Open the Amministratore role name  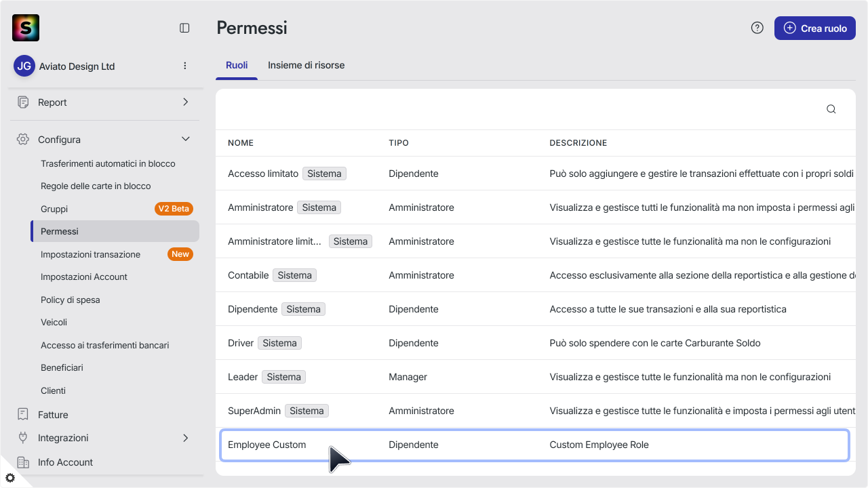(260, 207)
